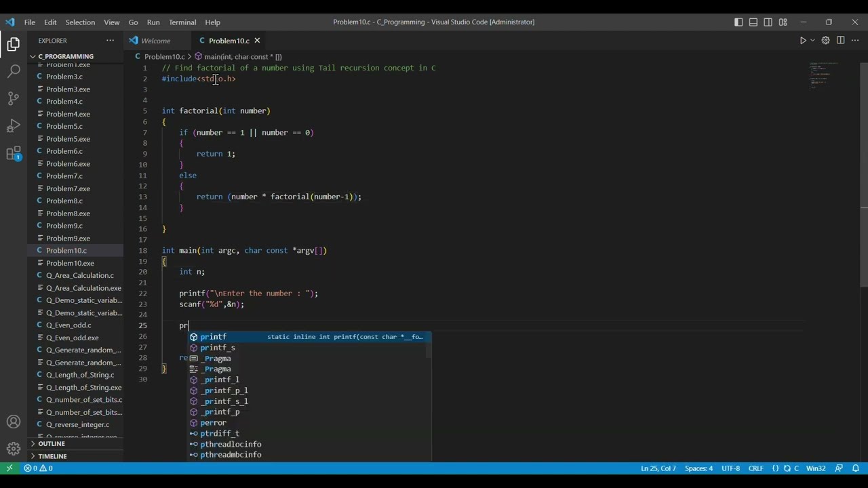Open notifications bell in status bar
This screenshot has width=868, height=488.
click(x=856, y=468)
